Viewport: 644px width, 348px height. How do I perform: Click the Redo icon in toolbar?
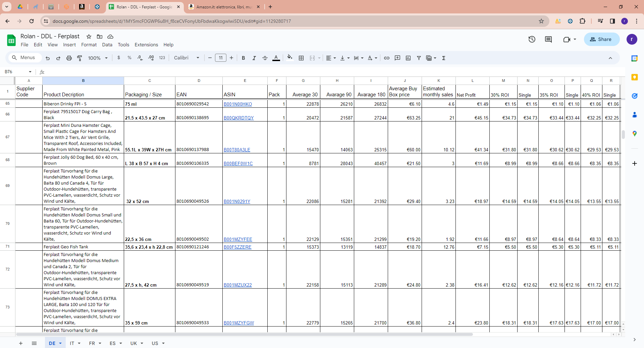click(58, 58)
